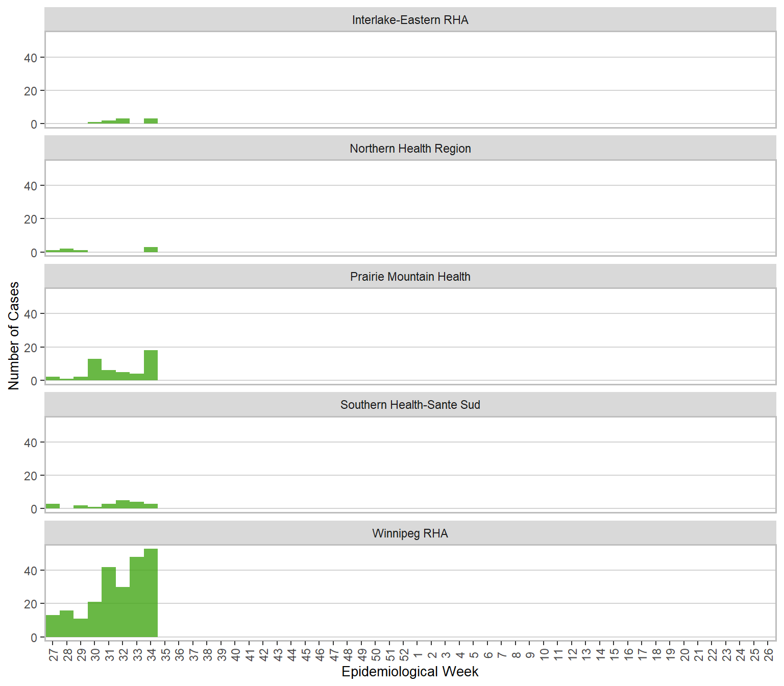Viewport: 784px width, 686px height.
Task: Click the "Epidemiological Week" x-axis title
Action: [410, 672]
